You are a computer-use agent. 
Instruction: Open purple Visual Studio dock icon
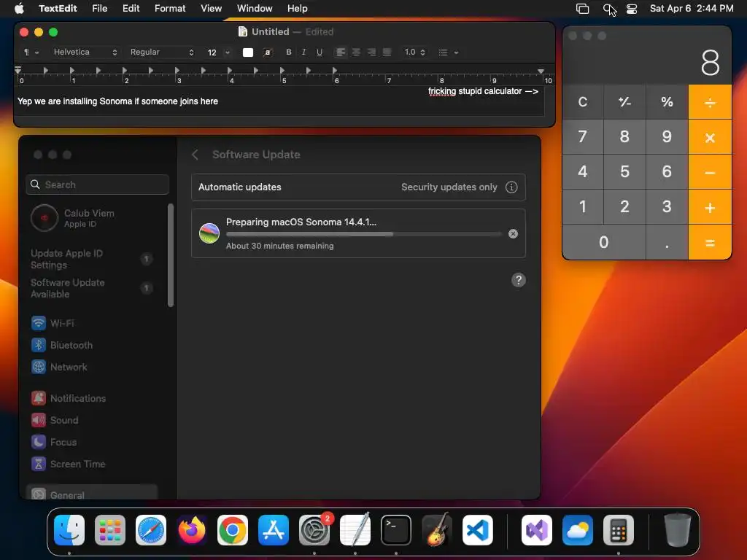coord(537,530)
